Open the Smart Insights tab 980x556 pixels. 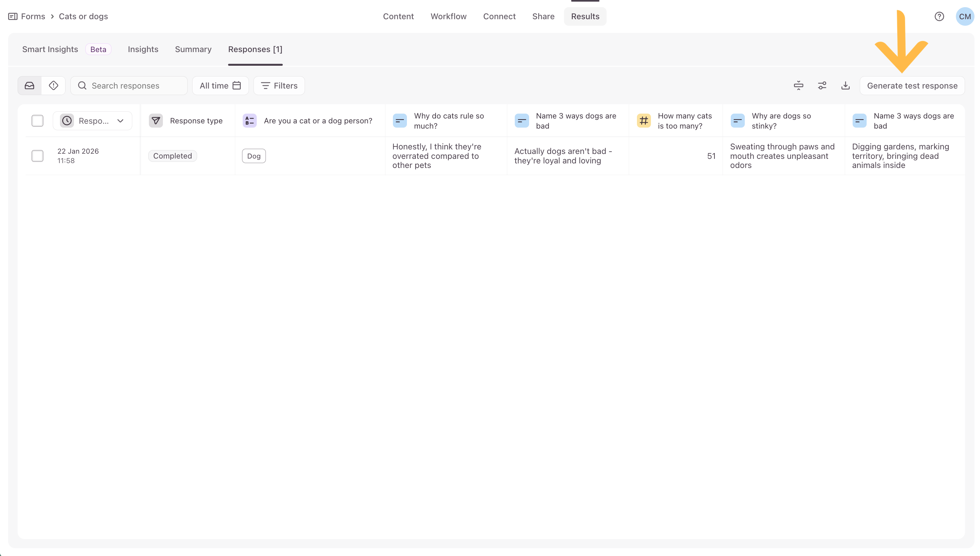pos(50,49)
